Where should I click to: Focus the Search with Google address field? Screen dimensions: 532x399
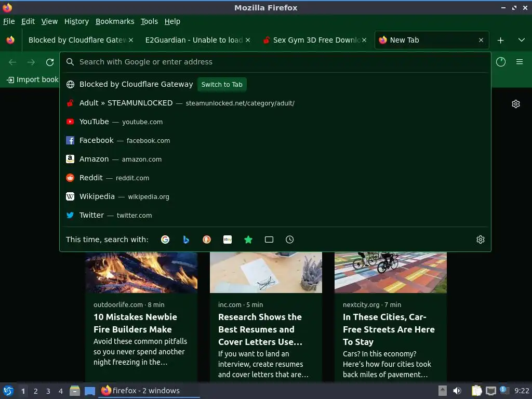click(275, 62)
